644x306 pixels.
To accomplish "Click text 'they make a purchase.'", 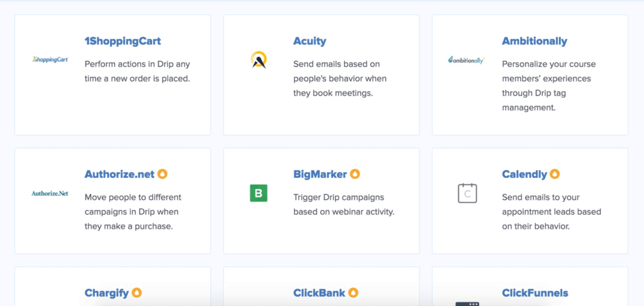I will (128, 226).
